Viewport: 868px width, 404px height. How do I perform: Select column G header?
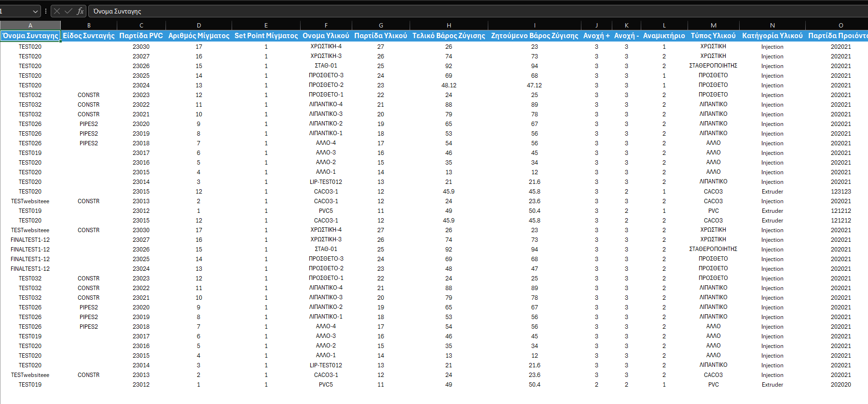[381, 25]
